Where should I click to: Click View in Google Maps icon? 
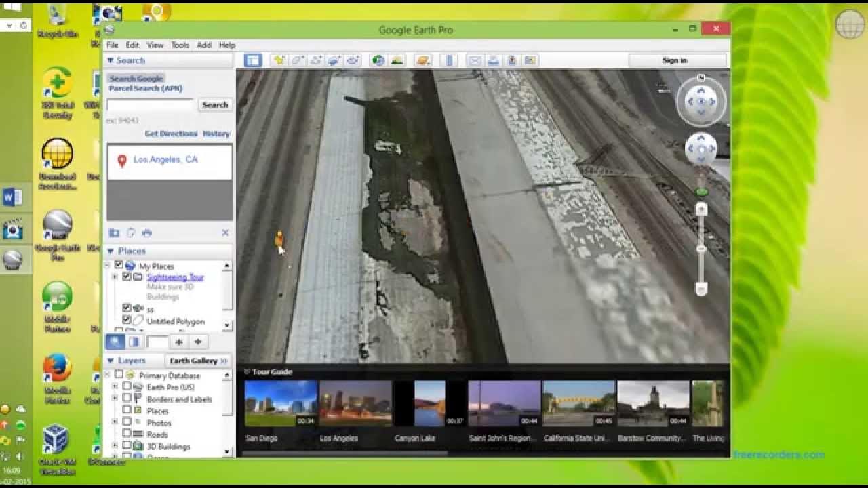pyautogui.click(x=530, y=60)
